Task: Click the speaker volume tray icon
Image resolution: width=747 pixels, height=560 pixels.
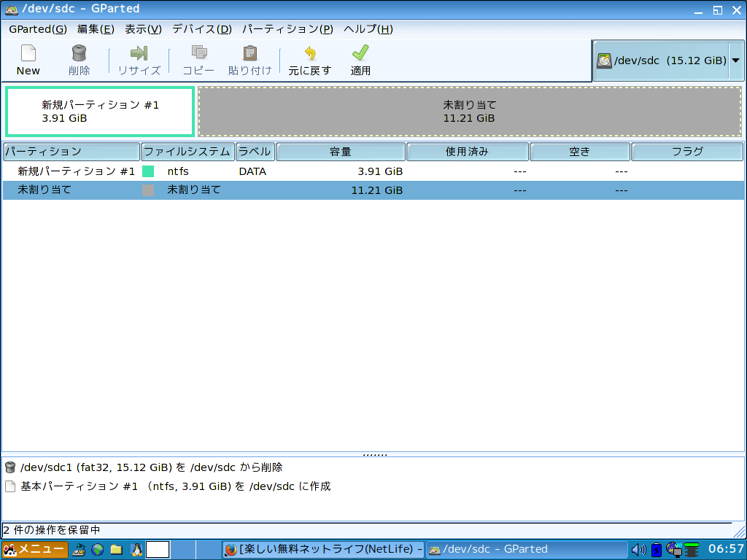Action: tap(638, 550)
